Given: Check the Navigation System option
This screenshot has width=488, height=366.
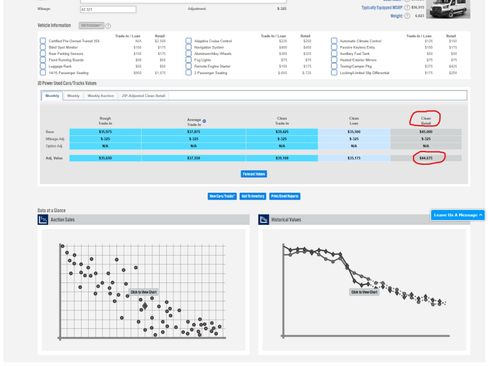Looking at the screenshot, I should point(189,47).
